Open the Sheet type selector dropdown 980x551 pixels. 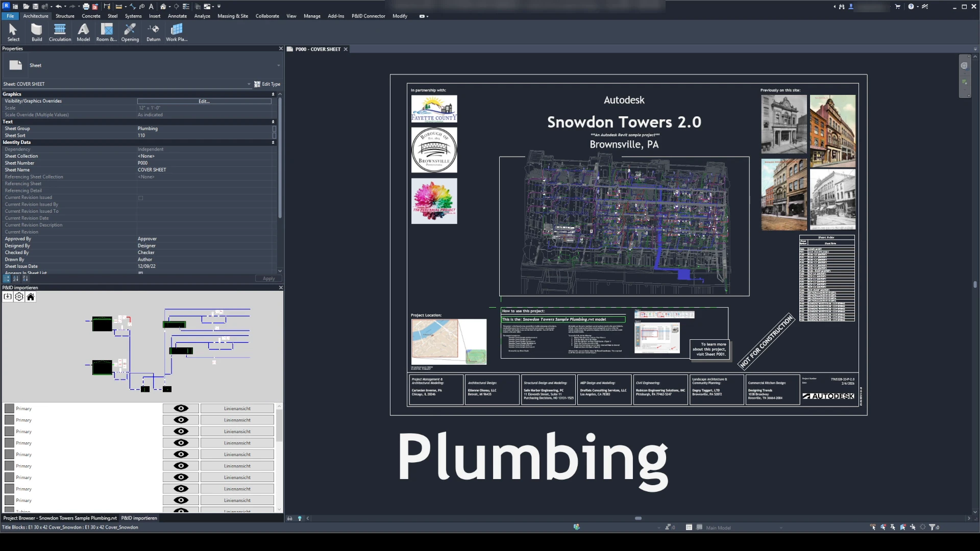(x=279, y=65)
